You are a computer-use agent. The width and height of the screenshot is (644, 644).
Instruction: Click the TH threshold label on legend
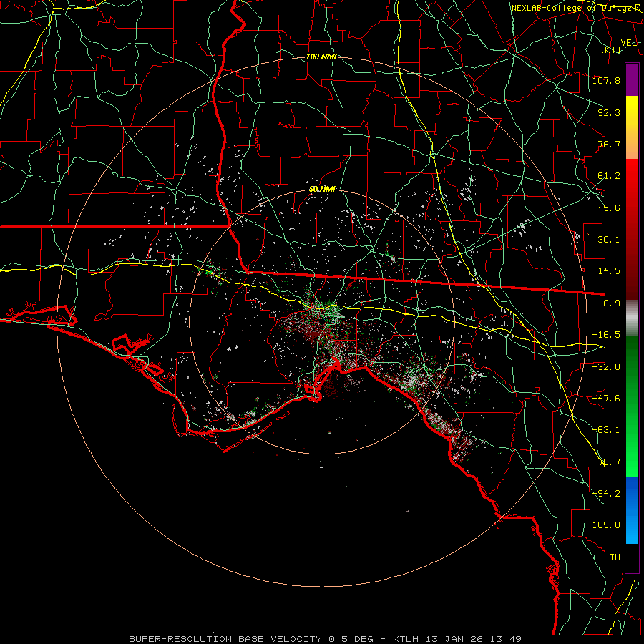click(615, 557)
